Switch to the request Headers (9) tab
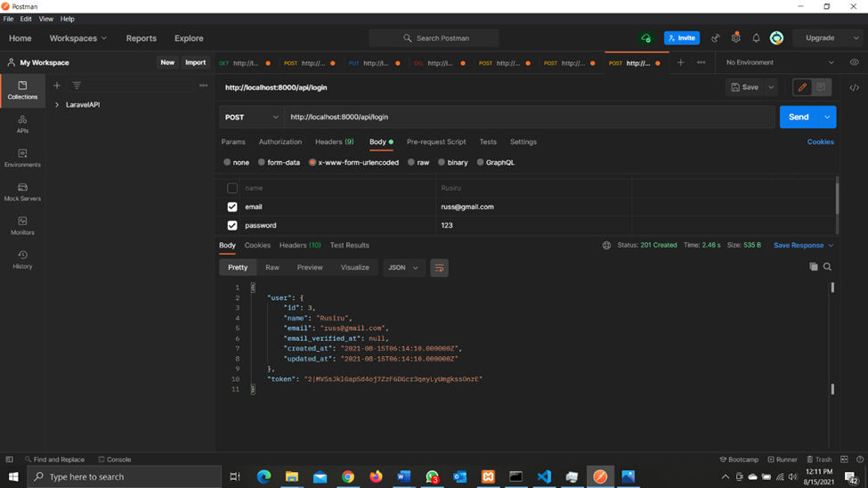Screen dimensions: 868x488 (x=335, y=142)
